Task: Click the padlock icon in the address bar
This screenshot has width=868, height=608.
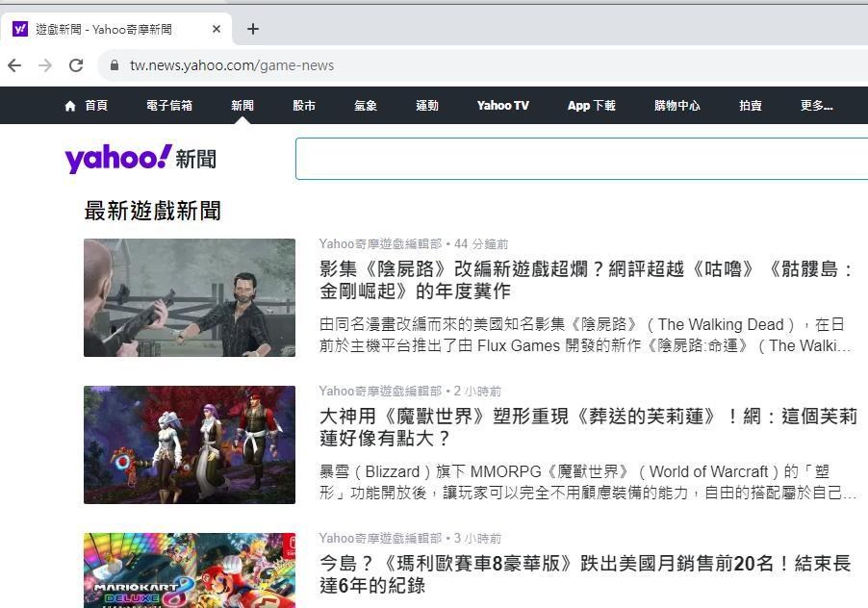Action: tap(114, 65)
